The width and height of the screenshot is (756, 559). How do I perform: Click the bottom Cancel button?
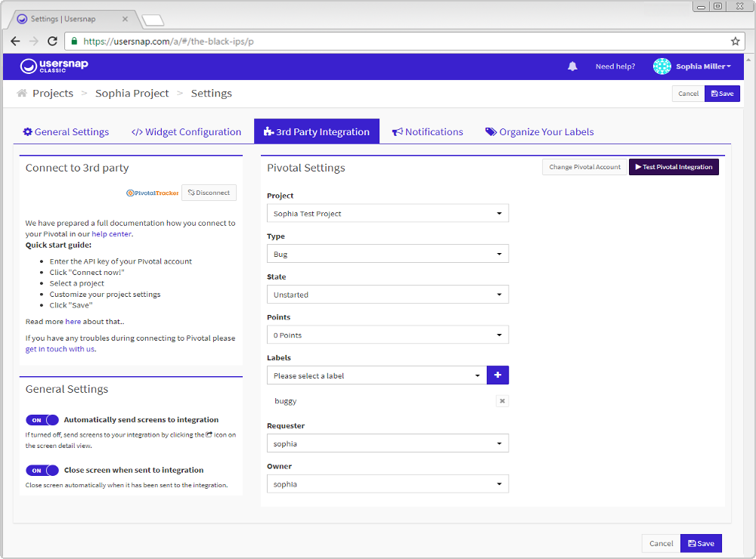661,543
